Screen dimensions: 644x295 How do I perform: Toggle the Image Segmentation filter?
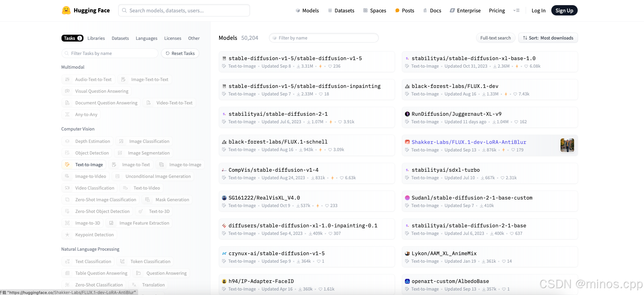click(144, 153)
